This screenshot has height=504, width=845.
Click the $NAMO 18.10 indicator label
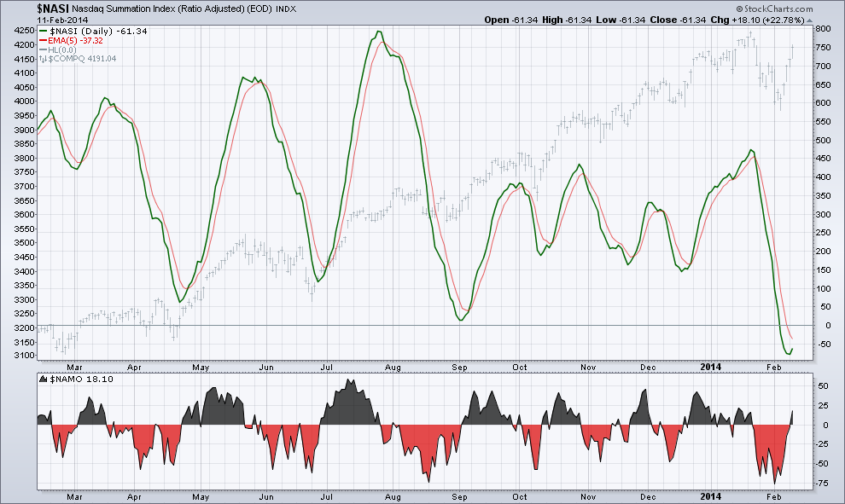pyautogui.click(x=81, y=379)
